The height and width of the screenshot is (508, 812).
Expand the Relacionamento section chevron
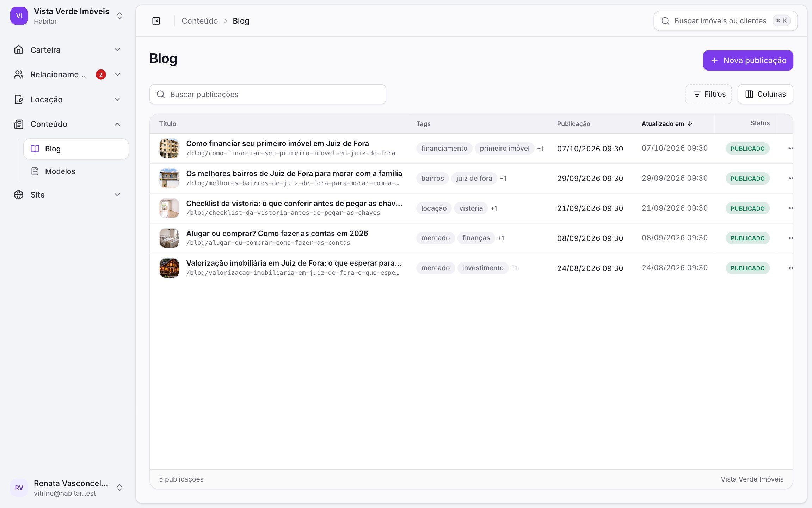point(117,74)
